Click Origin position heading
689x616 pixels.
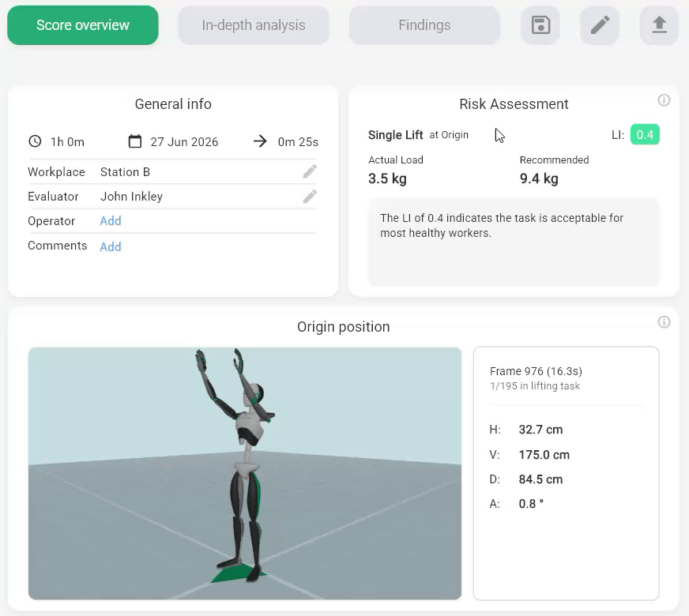[343, 327]
